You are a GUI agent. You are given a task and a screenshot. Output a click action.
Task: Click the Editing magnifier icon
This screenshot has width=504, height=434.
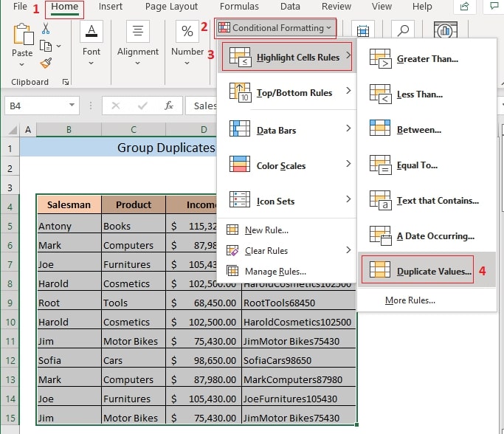[403, 30]
